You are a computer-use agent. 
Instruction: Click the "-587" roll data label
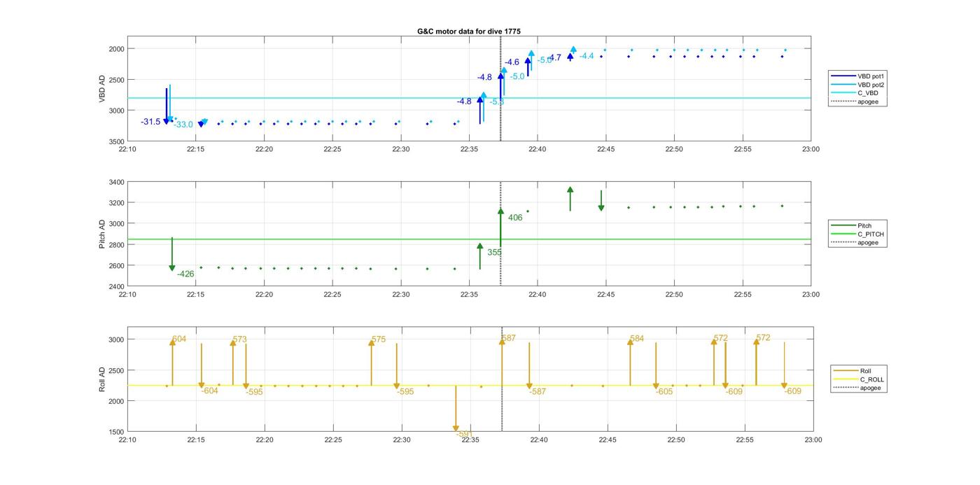[x=538, y=392]
